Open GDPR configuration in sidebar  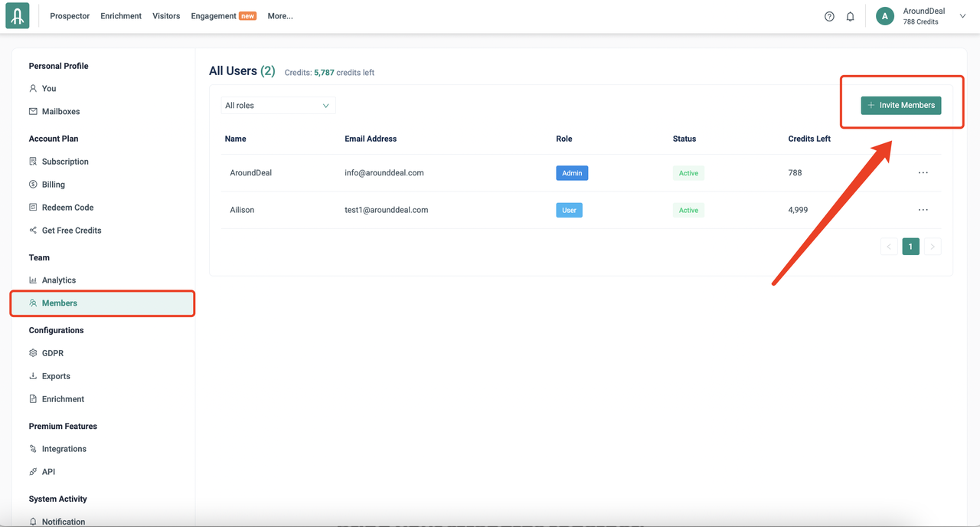pos(52,353)
